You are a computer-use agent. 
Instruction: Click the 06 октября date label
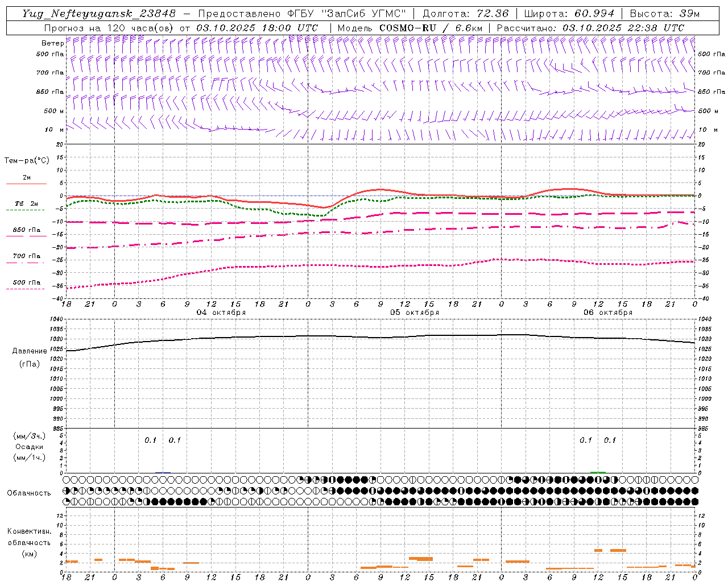pos(608,313)
